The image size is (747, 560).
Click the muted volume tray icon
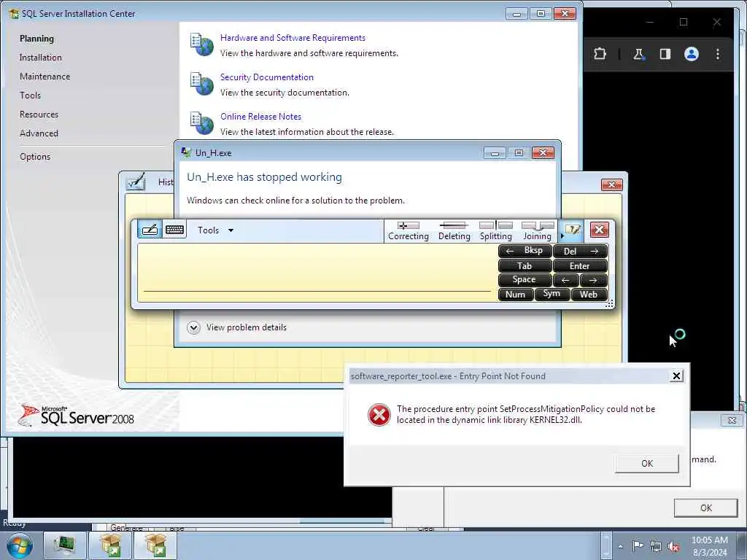673,547
